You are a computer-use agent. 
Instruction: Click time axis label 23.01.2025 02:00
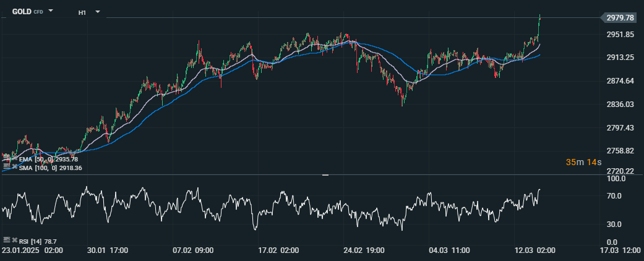click(32, 250)
